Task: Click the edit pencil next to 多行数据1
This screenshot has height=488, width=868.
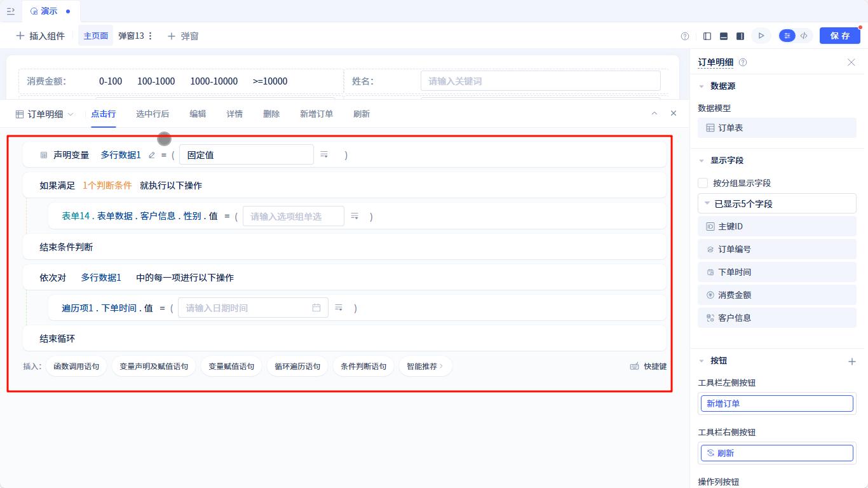Action: pos(151,154)
